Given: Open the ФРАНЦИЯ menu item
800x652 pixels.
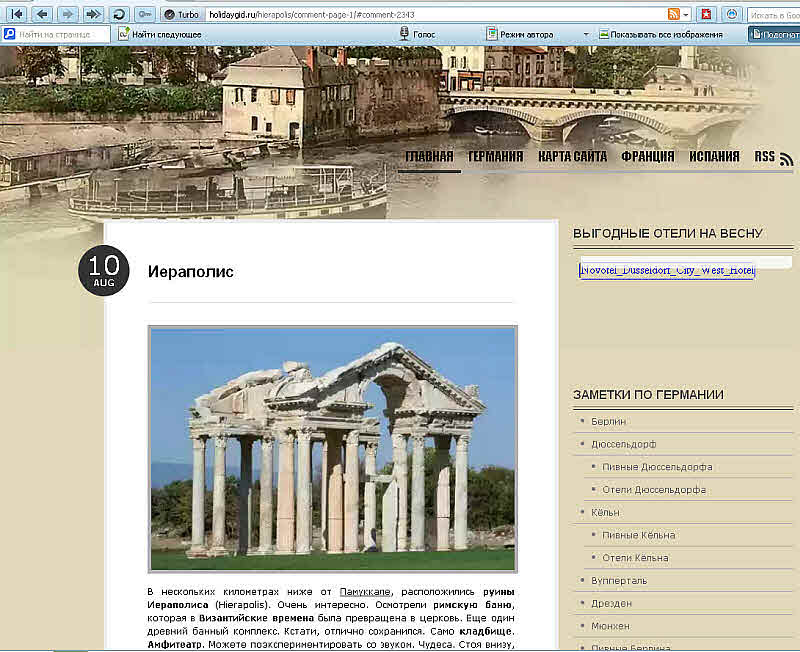Looking at the screenshot, I should [647, 156].
